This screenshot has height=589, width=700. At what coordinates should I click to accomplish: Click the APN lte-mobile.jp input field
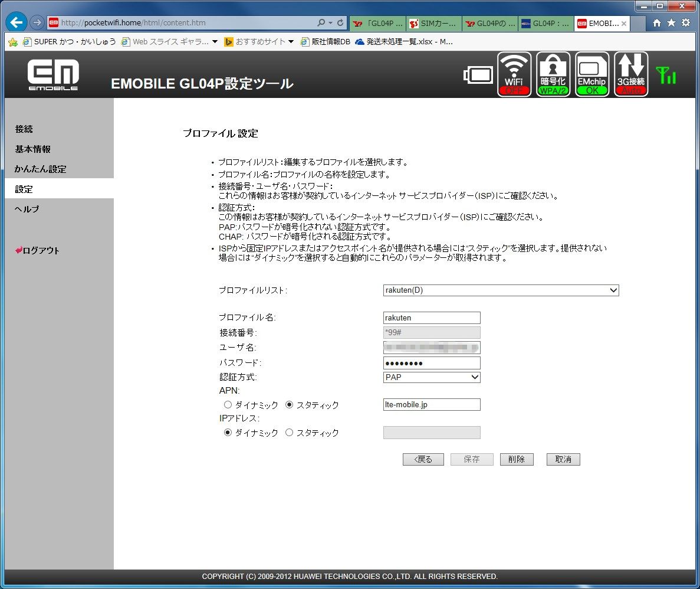432,404
